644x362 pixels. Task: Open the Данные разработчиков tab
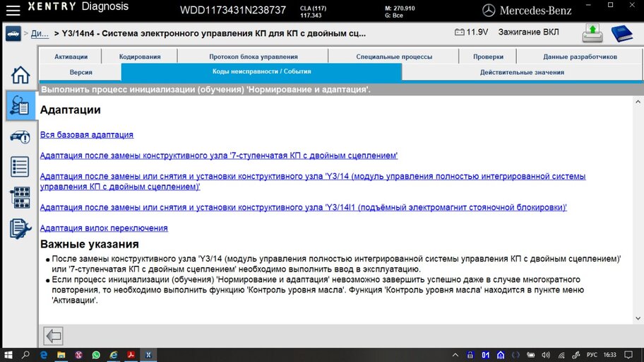(x=580, y=57)
